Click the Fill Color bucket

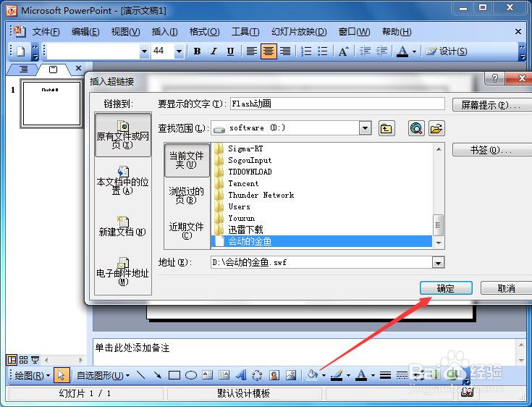313,375
